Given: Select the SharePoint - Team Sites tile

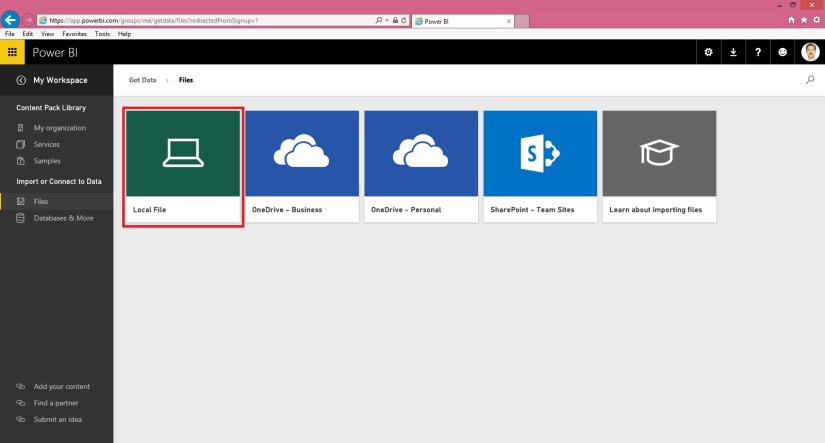Looking at the screenshot, I should click(x=540, y=167).
